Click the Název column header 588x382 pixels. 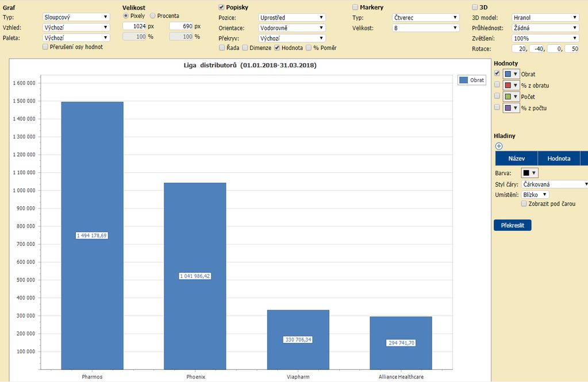pos(516,158)
